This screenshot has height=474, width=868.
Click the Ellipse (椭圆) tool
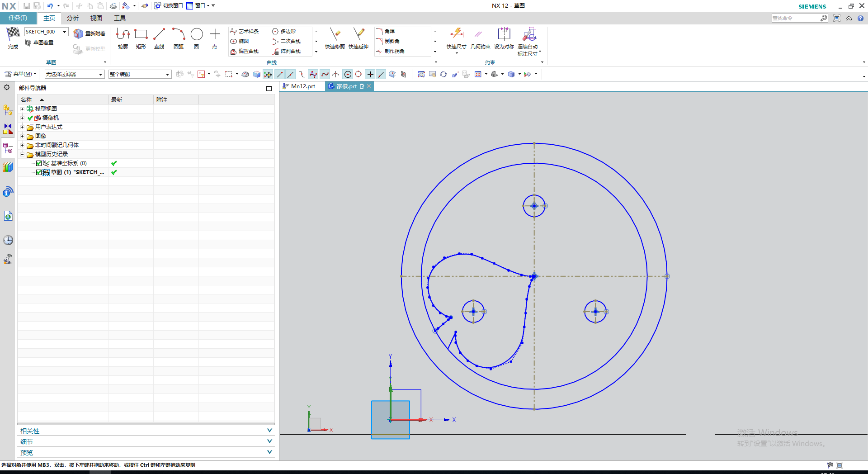point(240,41)
